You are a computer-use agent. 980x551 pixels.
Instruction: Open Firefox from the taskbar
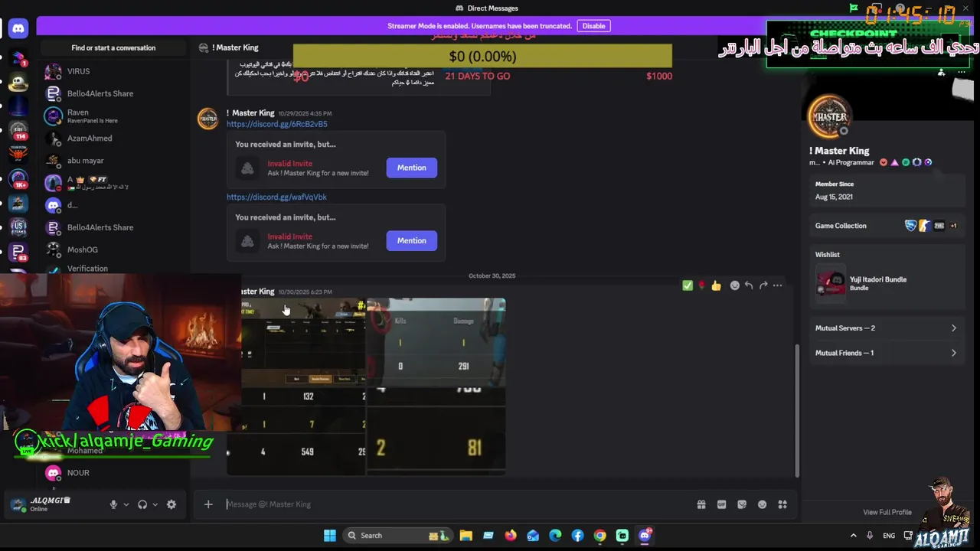coord(511,536)
